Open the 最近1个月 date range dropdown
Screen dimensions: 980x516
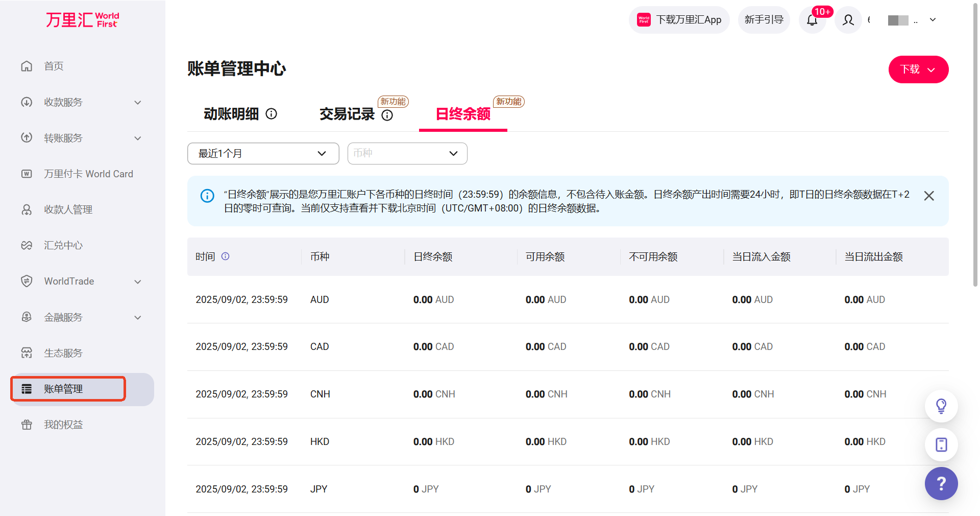pos(263,153)
